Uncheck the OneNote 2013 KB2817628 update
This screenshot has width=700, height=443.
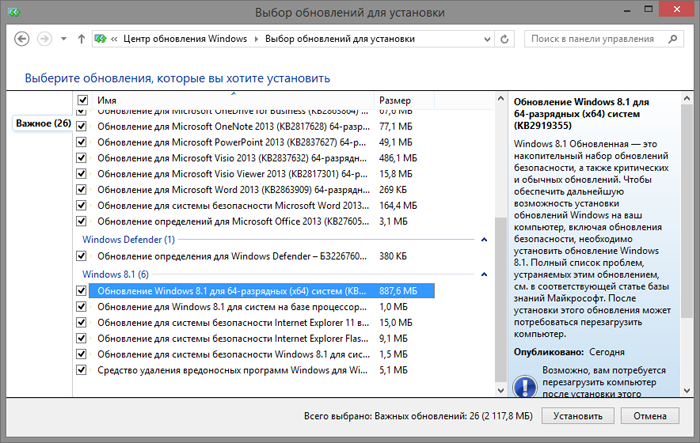tap(81, 126)
